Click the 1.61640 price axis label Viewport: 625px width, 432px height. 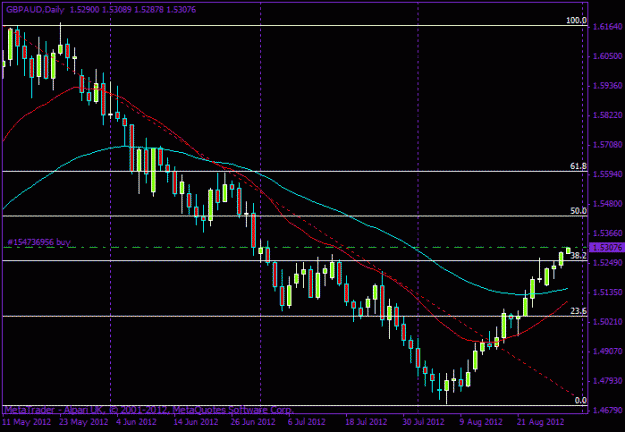(x=607, y=27)
